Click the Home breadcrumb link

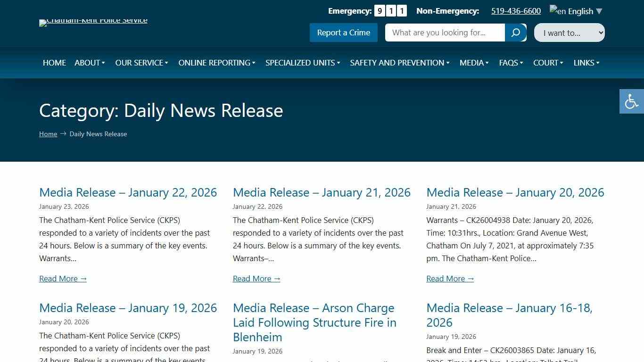48,134
